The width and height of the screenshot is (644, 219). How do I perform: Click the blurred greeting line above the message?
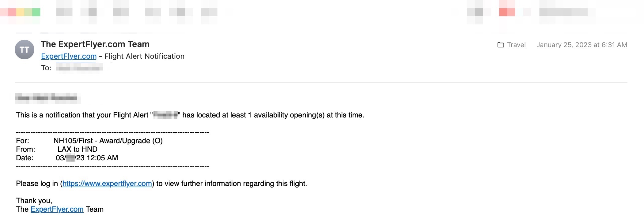(47, 98)
